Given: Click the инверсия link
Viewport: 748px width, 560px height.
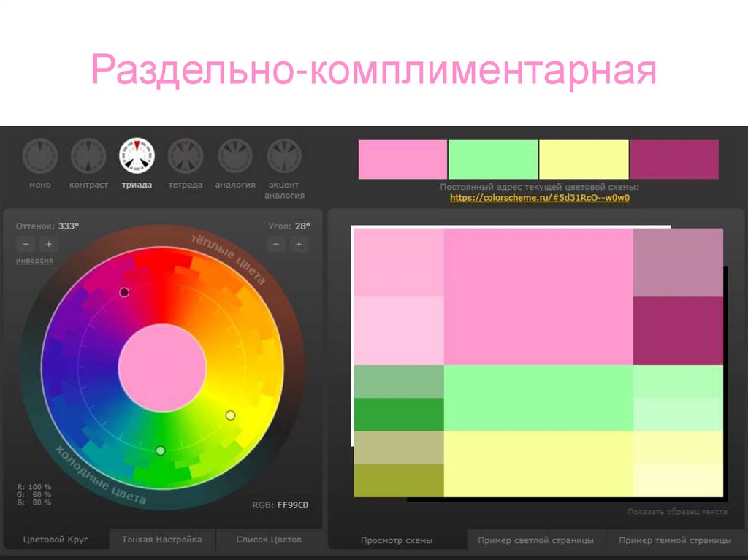Looking at the screenshot, I should 34,261.
